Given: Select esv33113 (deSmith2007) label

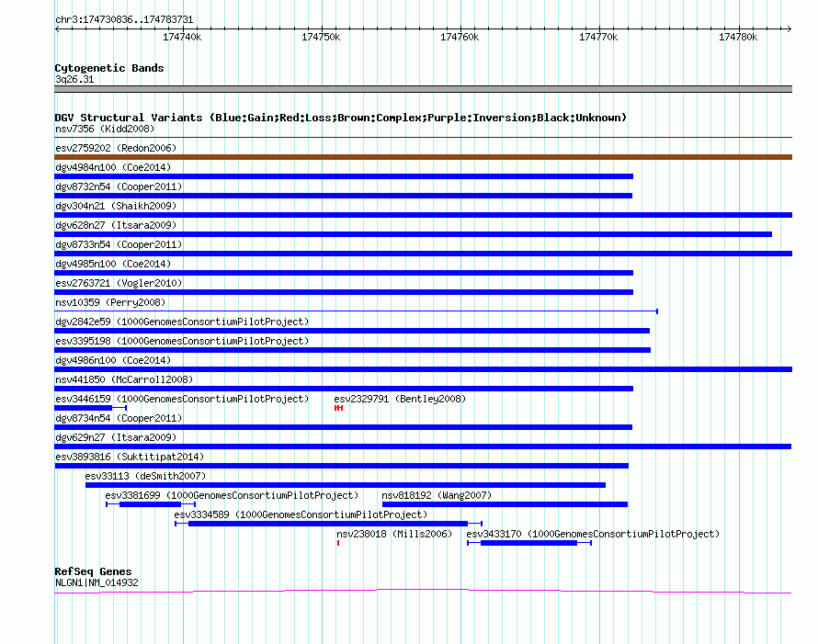Looking at the screenshot, I should [x=145, y=476].
